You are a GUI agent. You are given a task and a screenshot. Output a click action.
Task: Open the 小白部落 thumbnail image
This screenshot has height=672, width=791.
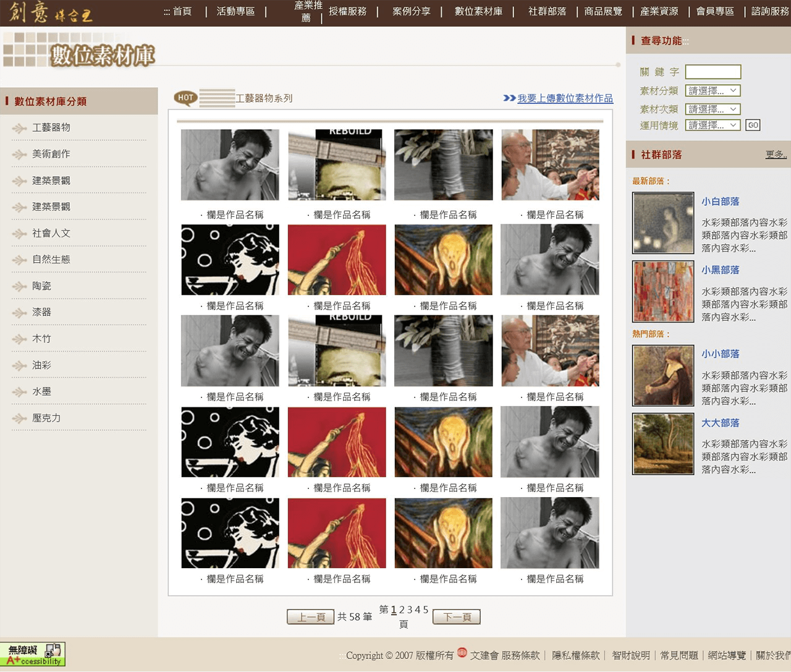(663, 223)
